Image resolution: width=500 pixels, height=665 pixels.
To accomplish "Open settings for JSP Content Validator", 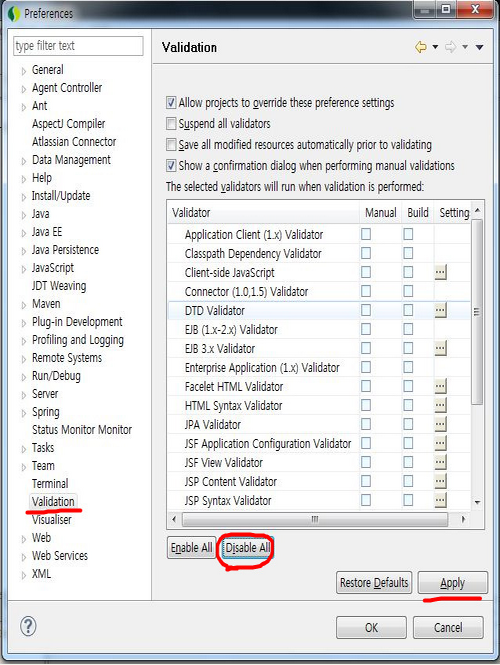I will [x=440, y=481].
